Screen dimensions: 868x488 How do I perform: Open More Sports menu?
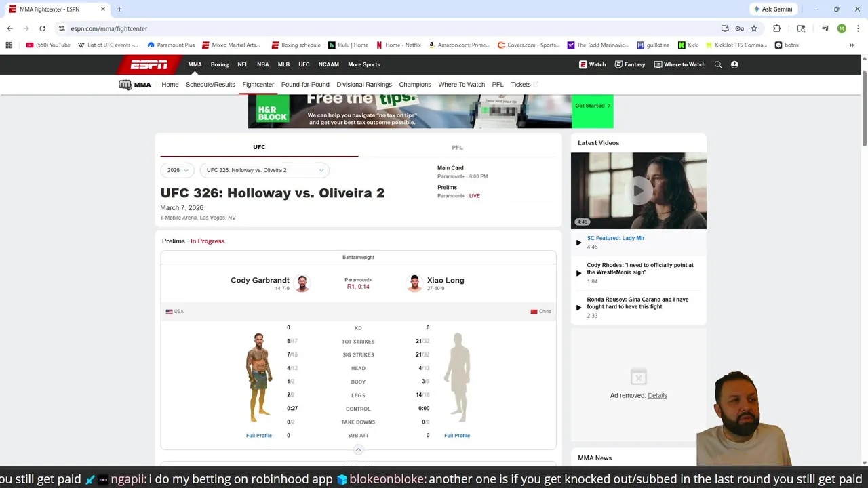point(364,64)
